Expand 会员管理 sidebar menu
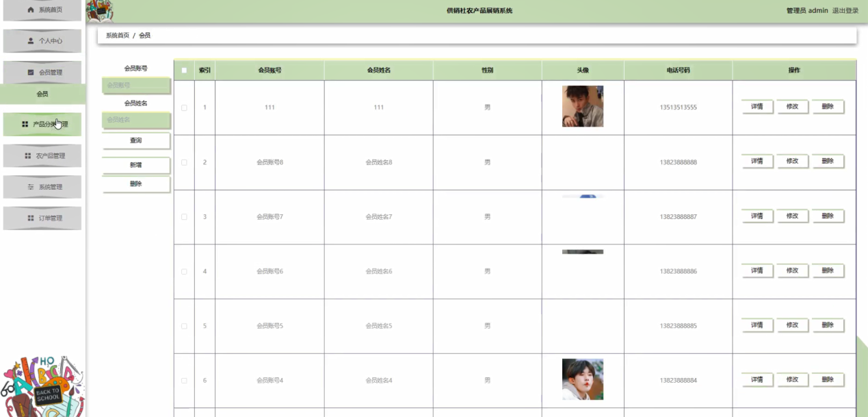Screen dimensions: 868x417 pyautogui.click(x=42, y=72)
